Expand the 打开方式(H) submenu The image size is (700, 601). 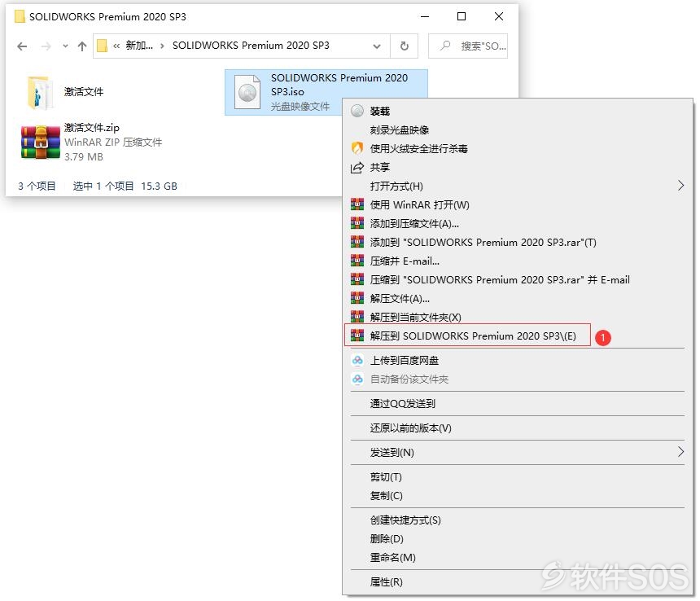(x=518, y=186)
